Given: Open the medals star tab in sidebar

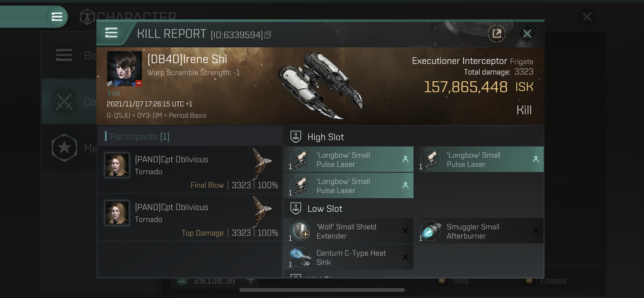Looking at the screenshot, I should (64, 147).
